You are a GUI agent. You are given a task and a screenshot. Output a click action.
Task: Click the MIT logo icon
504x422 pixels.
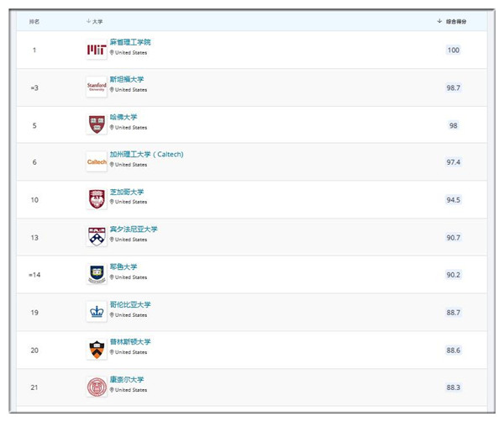click(x=97, y=50)
